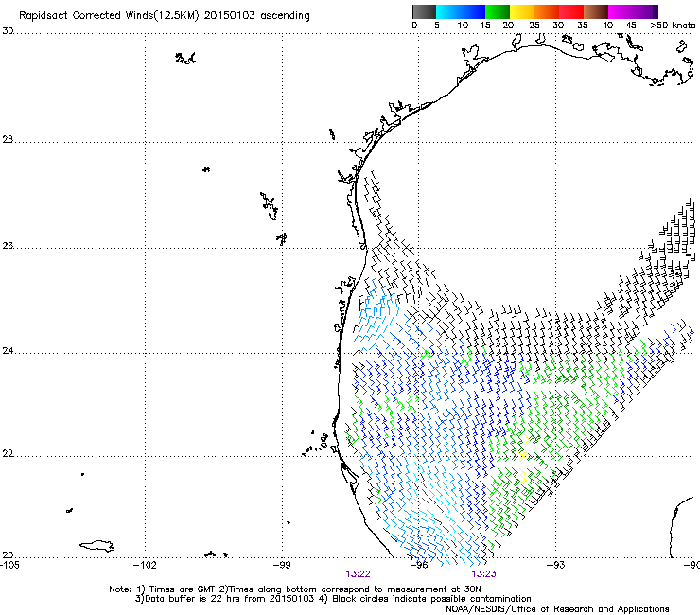This screenshot has width=700, height=615.
Task: Click the 28 latitude axis label
Action: 8,140
